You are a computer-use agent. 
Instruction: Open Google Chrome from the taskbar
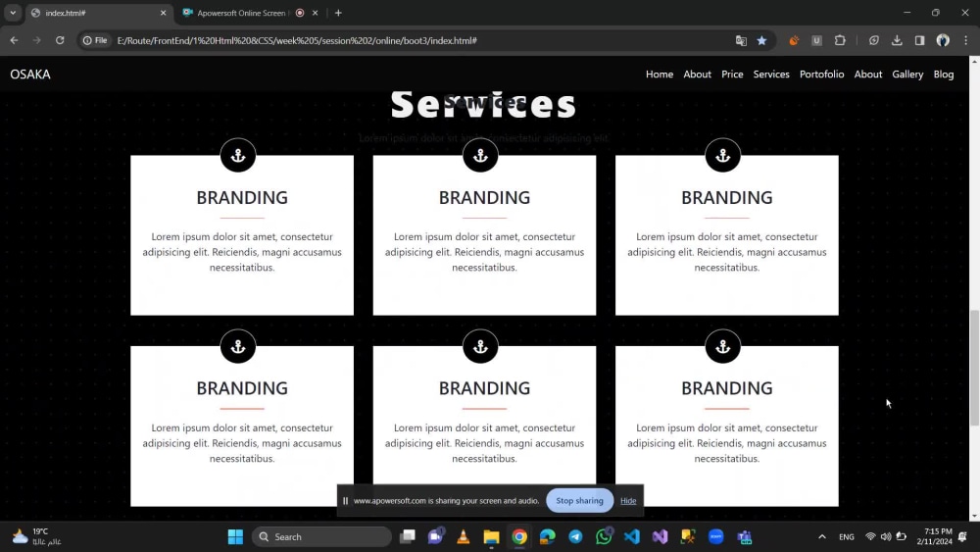point(519,536)
